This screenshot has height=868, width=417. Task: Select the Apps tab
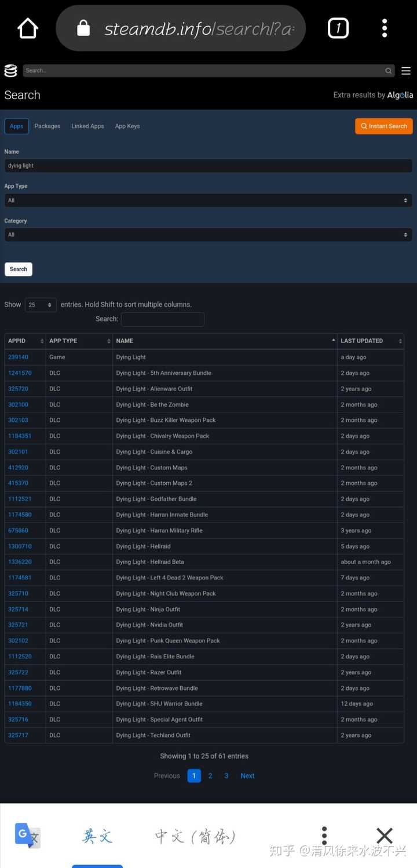pos(17,126)
